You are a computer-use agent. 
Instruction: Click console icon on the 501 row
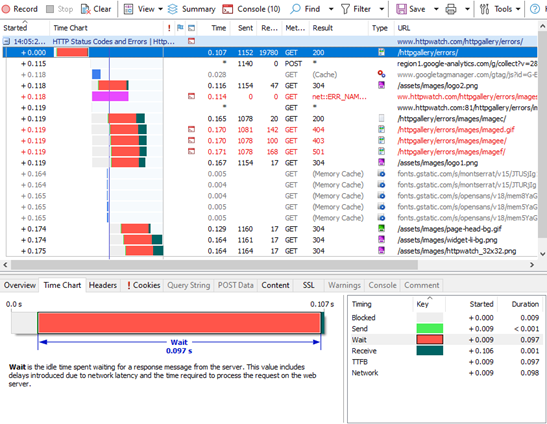tap(192, 151)
